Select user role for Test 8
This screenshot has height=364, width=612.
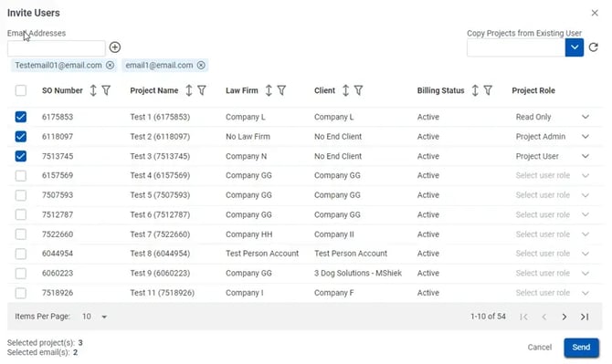553,254
